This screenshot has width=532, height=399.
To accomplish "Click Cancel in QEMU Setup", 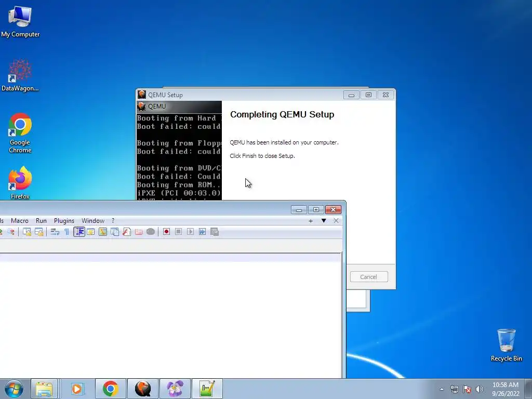I will [x=368, y=277].
